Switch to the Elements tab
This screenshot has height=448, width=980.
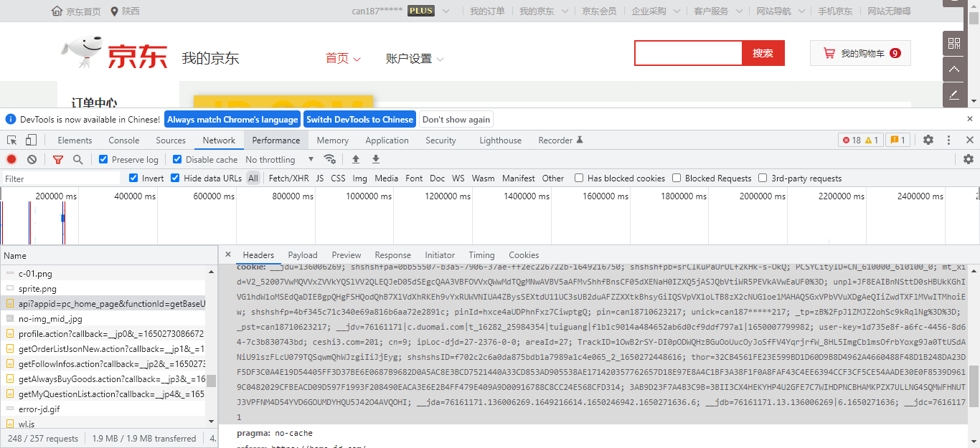75,140
